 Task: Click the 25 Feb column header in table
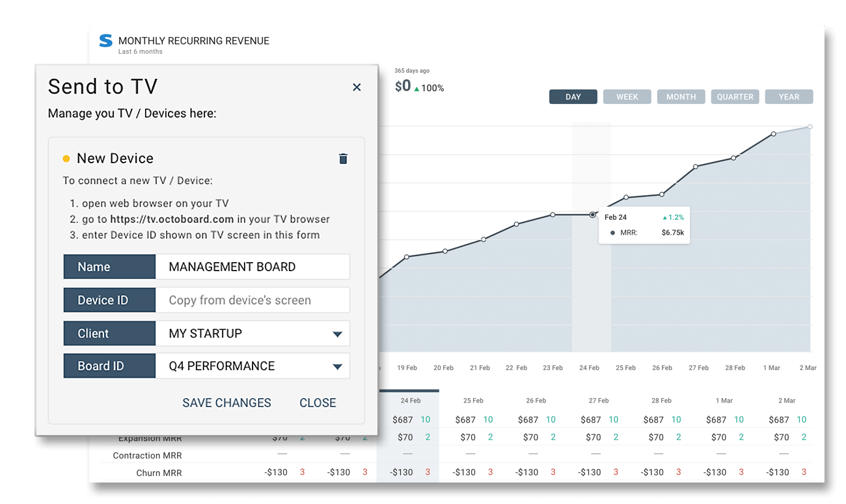tap(473, 401)
